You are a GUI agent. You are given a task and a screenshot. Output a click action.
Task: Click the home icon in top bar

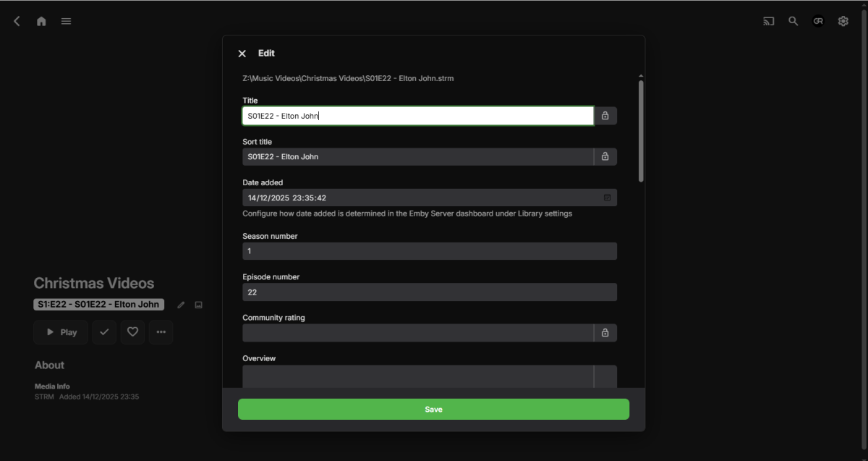tap(41, 21)
